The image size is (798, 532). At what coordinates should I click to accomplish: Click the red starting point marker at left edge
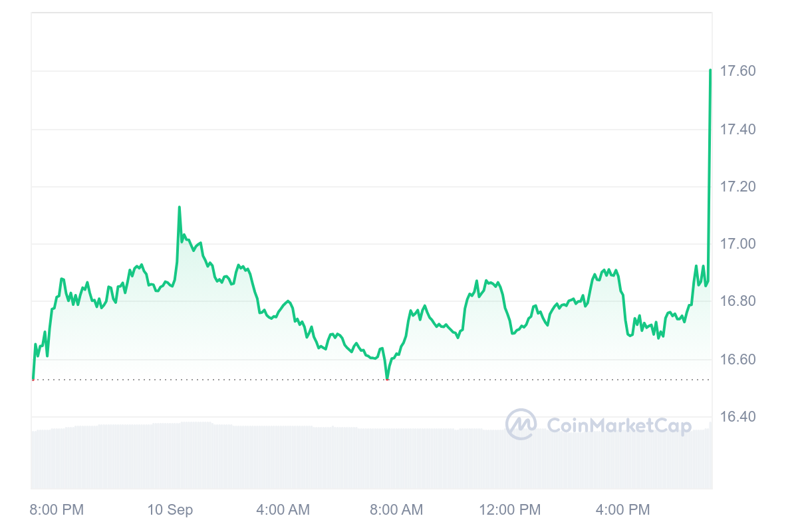coord(33,379)
